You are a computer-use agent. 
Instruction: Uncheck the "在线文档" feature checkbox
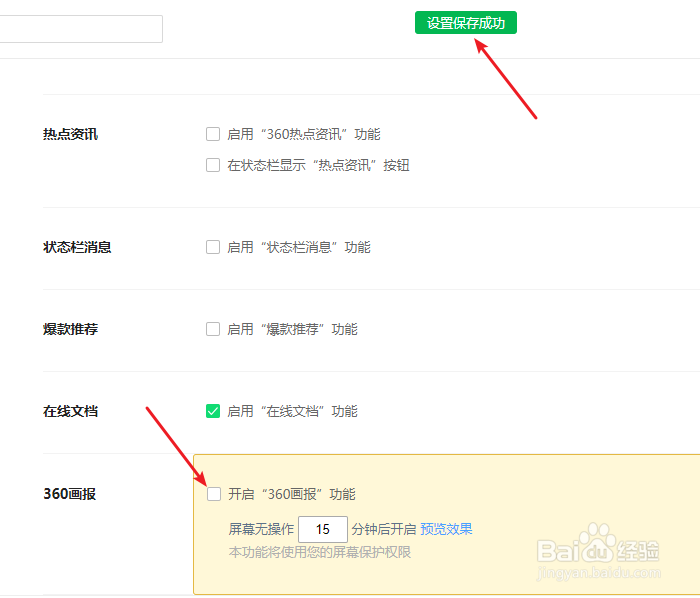[213, 411]
